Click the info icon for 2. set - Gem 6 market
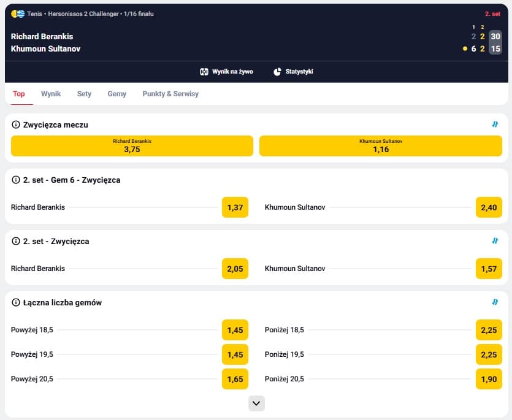The height and width of the screenshot is (420, 512). tap(15, 180)
